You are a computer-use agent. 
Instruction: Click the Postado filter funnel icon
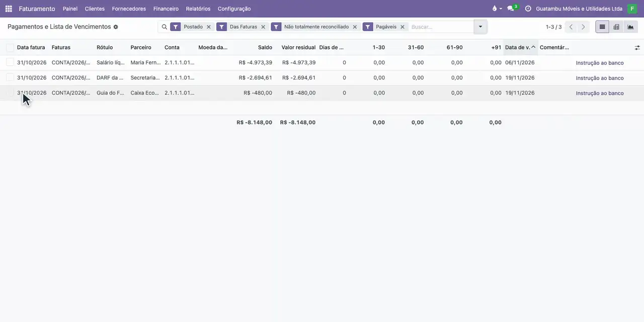[176, 27]
